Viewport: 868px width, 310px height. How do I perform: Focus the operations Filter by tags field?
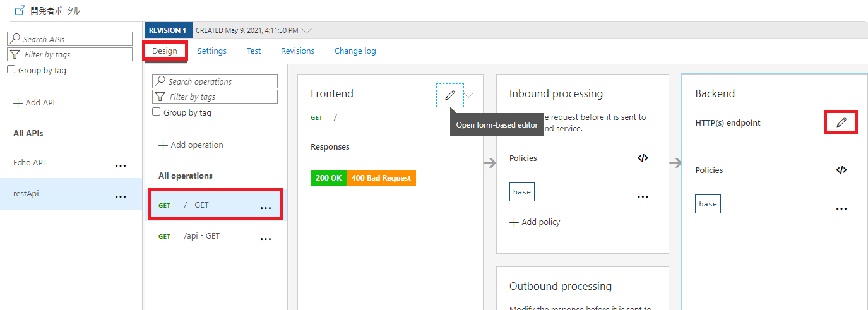coord(215,97)
